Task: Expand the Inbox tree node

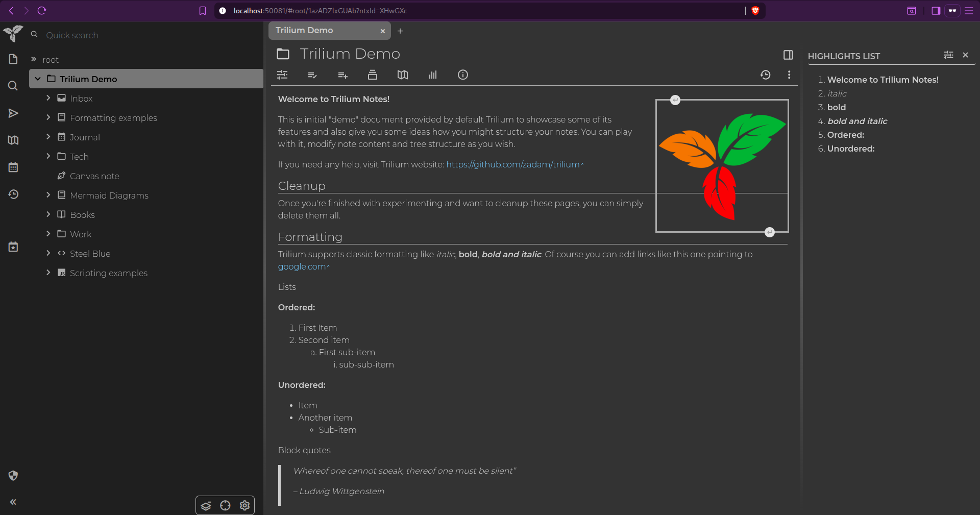Action: point(48,98)
